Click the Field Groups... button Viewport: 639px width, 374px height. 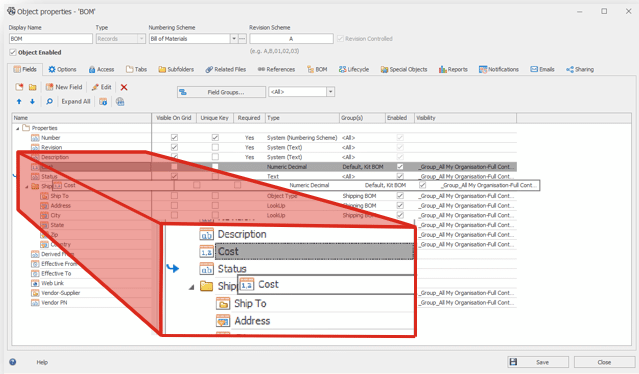221,92
